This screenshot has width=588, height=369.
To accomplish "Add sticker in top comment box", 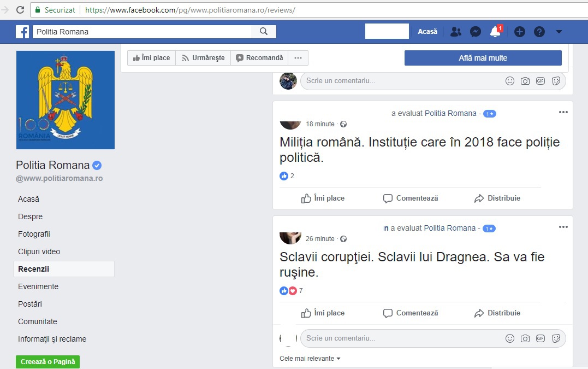I will coord(556,81).
